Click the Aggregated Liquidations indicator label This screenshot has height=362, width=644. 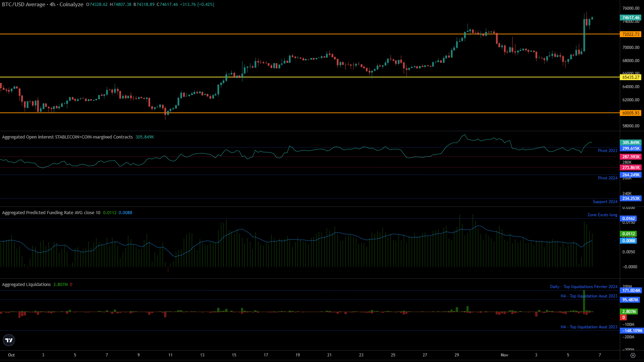[26, 284]
